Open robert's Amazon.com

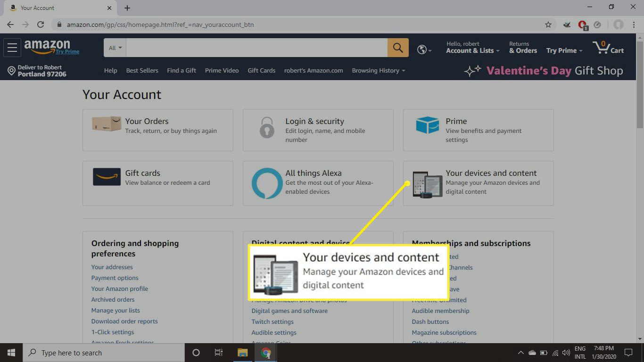[314, 71]
